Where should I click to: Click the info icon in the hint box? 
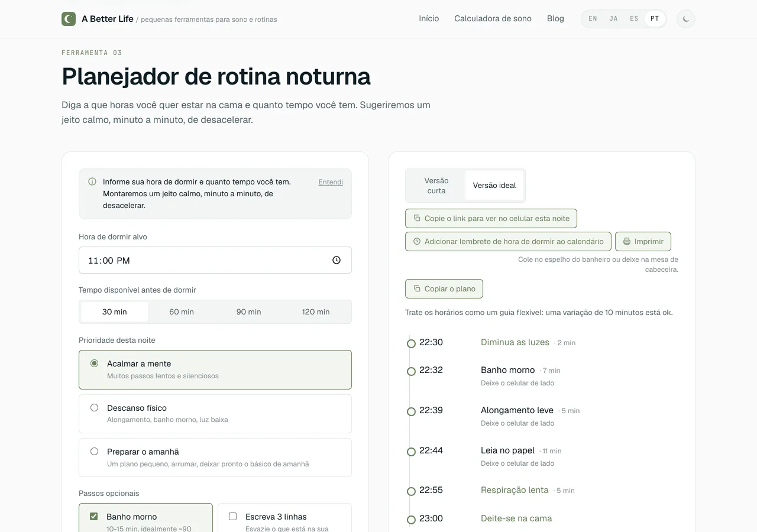(92, 182)
